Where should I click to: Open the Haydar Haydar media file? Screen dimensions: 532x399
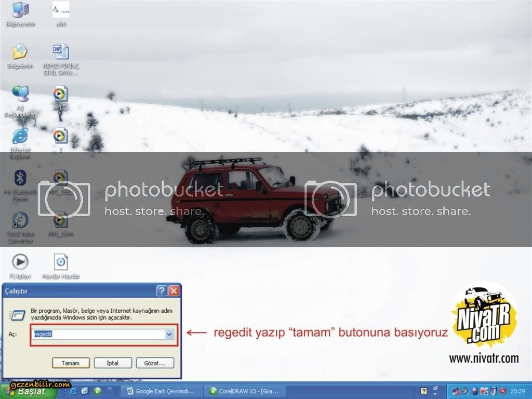pos(60,262)
